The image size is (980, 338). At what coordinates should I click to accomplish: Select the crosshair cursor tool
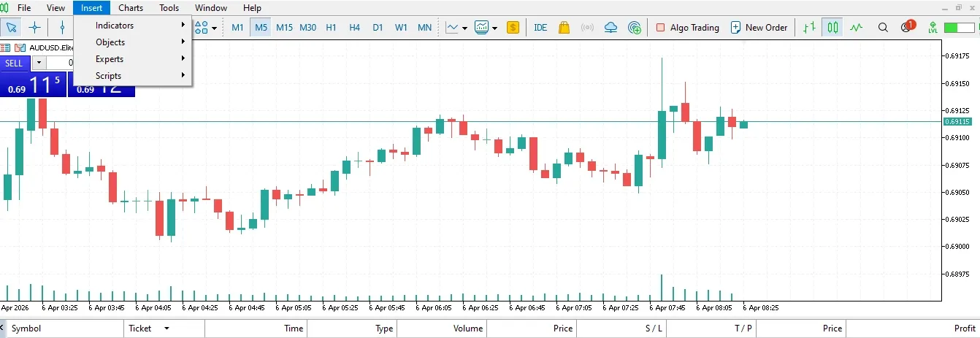pos(34,28)
